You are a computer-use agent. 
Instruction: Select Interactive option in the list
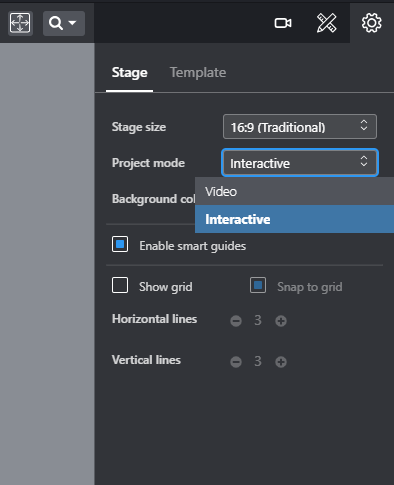click(294, 219)
